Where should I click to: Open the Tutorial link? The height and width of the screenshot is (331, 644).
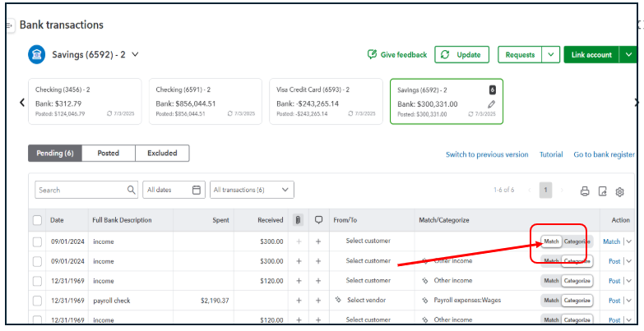pyautogui.click(x=551, y=154)
